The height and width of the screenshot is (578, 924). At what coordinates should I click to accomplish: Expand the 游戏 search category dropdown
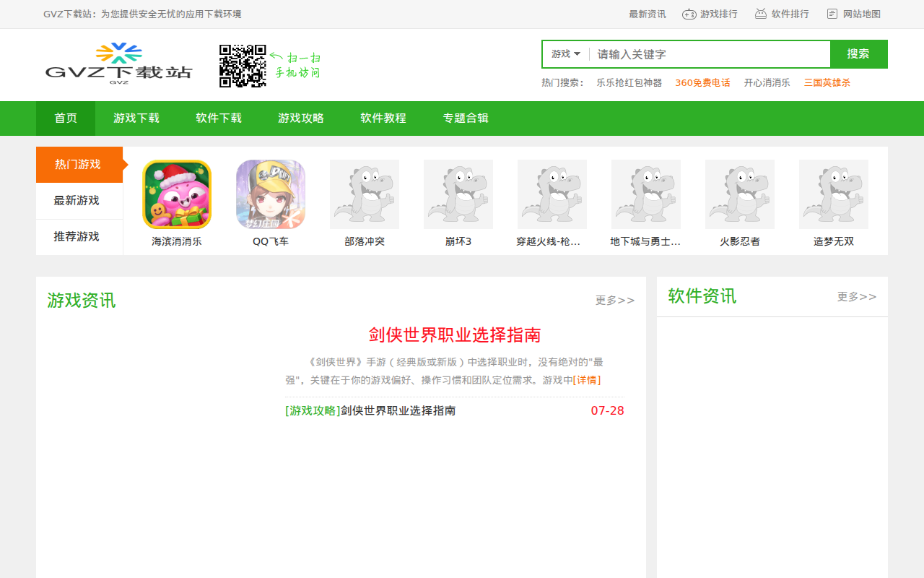coord(566,54)
